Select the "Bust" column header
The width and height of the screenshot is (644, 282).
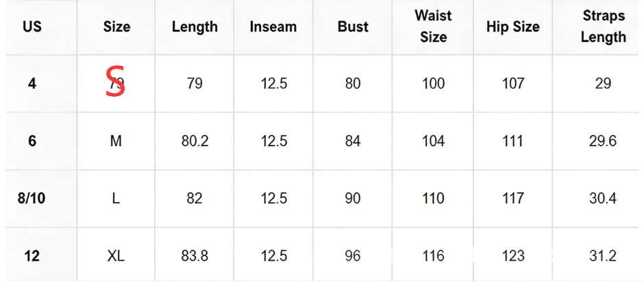[x=353, y=27]
